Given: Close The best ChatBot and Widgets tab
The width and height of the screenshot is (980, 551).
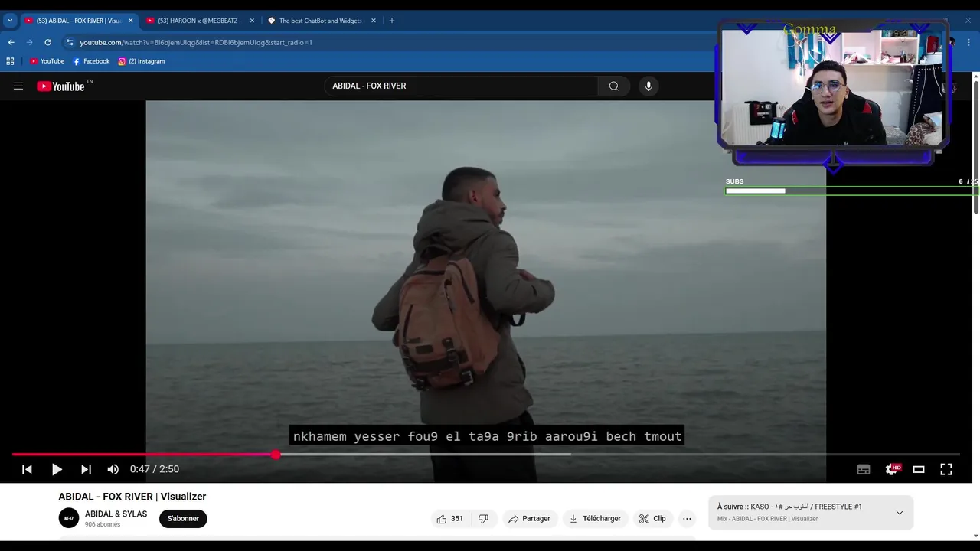Looking at the screenshot, I should (x=374, y=21).
